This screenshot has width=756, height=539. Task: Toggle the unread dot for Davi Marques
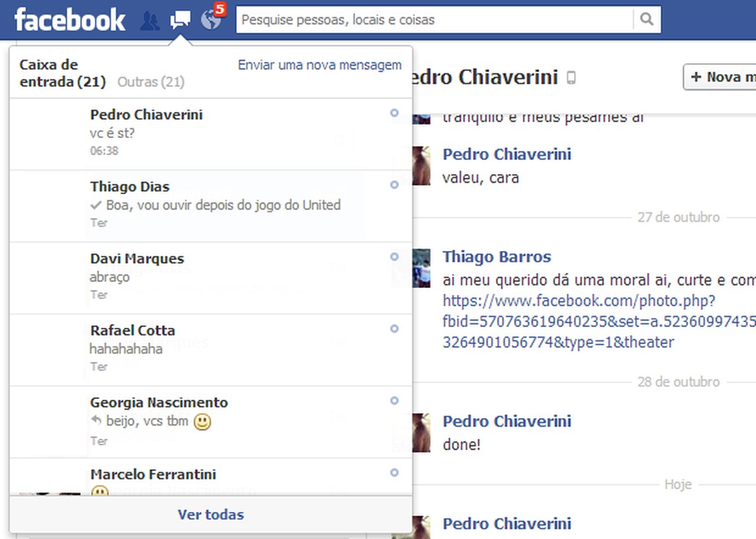(394, 257)
